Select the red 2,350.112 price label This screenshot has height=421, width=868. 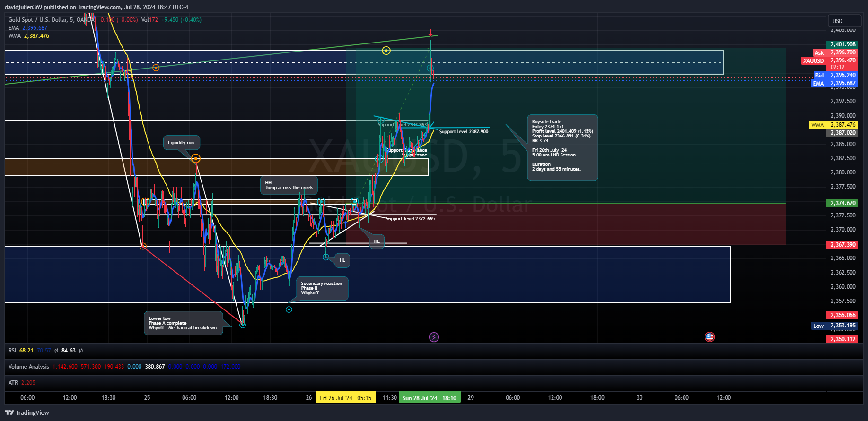coord(843,339)
